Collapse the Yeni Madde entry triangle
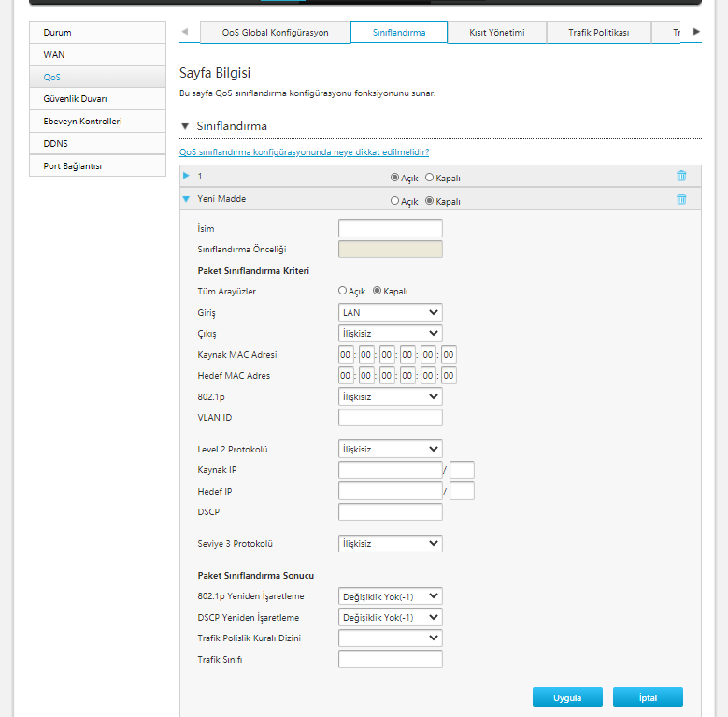 click(186, 199)
